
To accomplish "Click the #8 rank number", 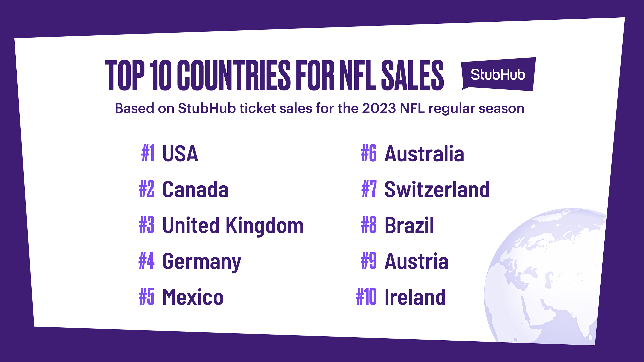I will point(369,225).
